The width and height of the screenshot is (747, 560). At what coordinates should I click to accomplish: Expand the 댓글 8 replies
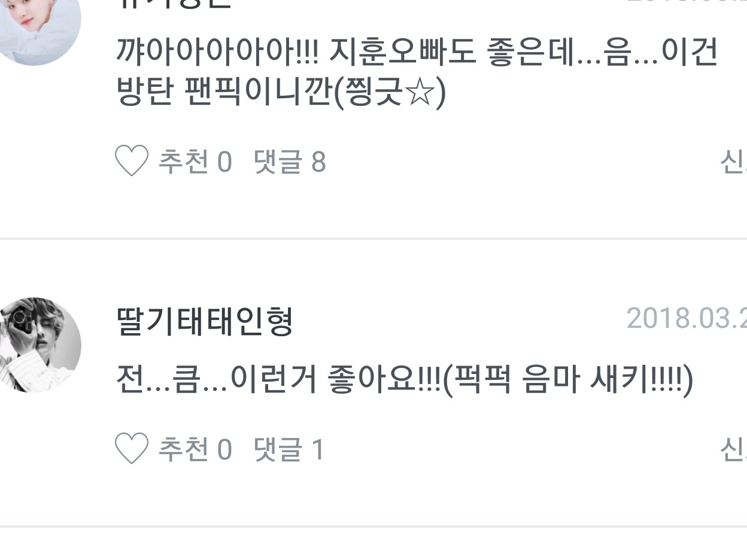pos(290,162)
